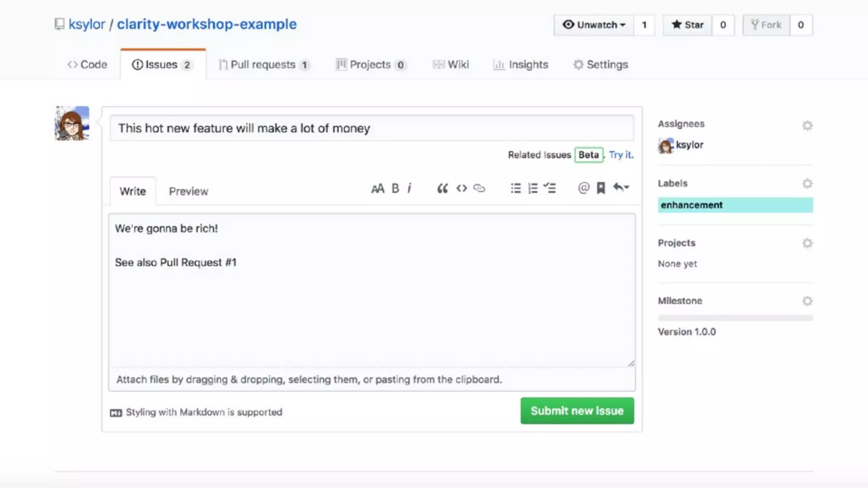Click the header text size icon
Image resolution: width=868 pixels, height=488 pixels.
[377, 189]
